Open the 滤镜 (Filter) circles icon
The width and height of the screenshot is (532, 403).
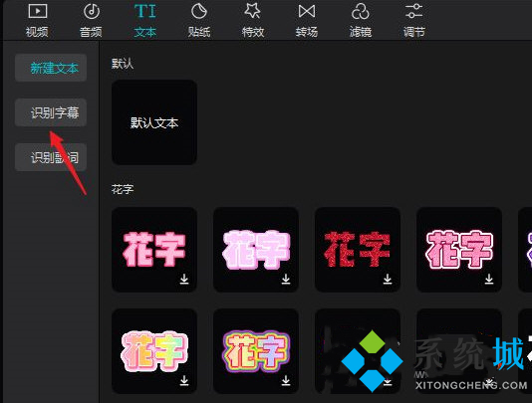(x=361, y=12)
